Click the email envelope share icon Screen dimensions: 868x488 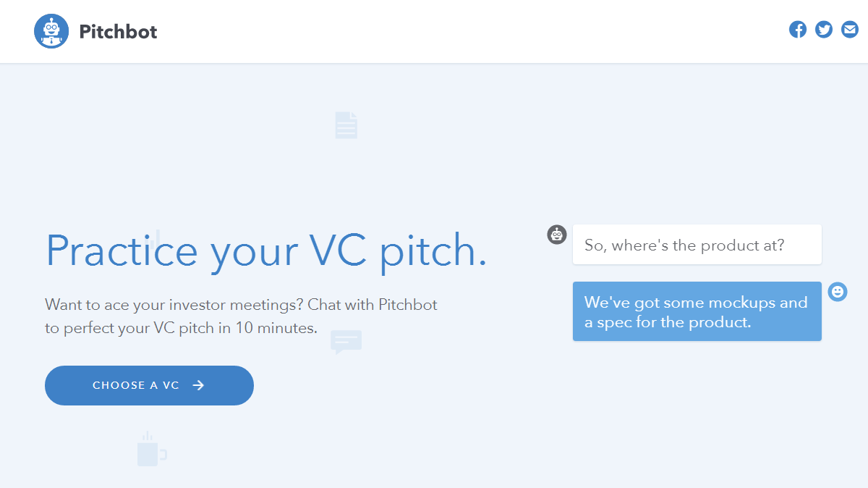click(x=850, y=30)
